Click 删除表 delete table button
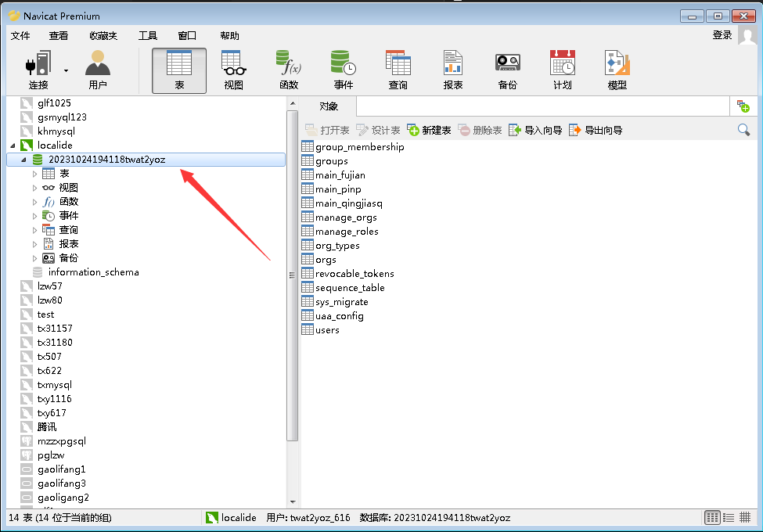 pos(480,130)
